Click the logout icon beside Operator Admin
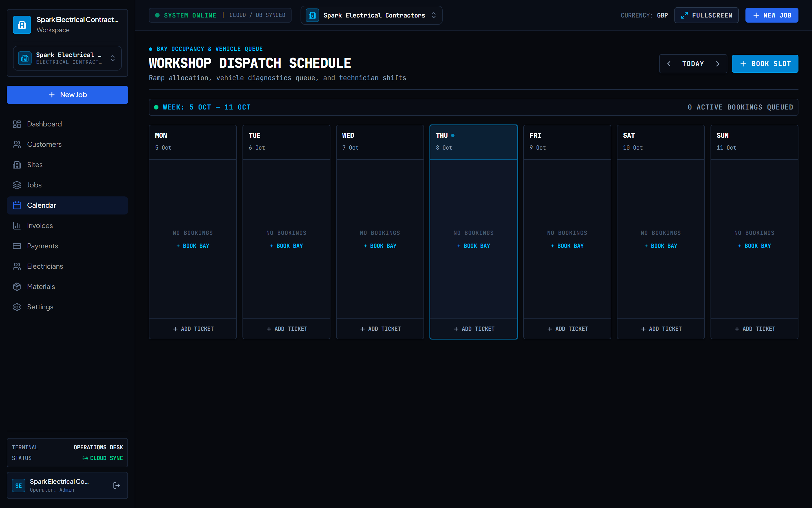 coord(116,485)
